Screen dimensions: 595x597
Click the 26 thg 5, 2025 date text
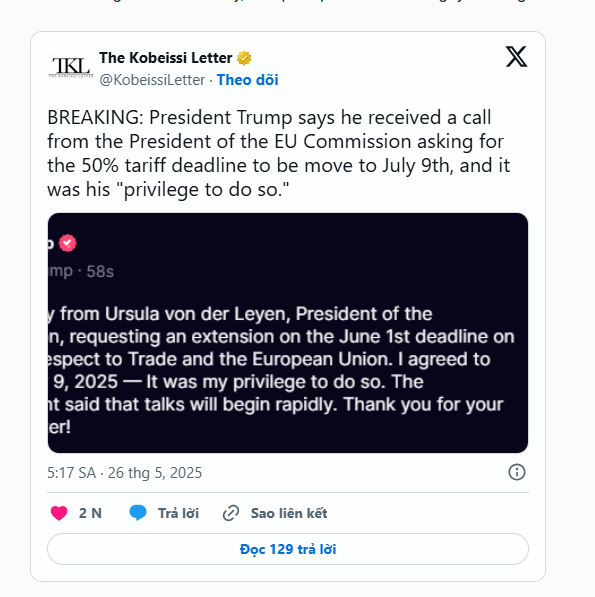tap(155, 473)
